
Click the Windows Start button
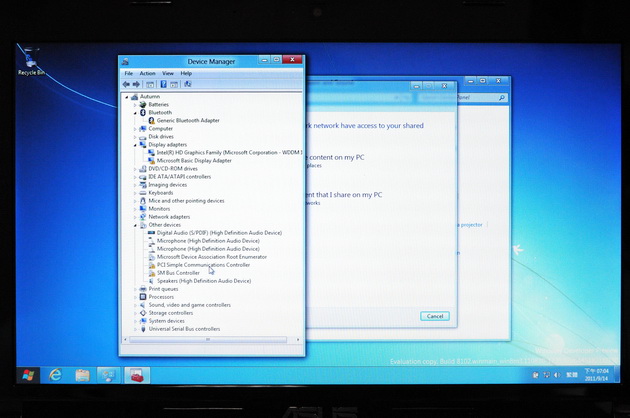28,375
